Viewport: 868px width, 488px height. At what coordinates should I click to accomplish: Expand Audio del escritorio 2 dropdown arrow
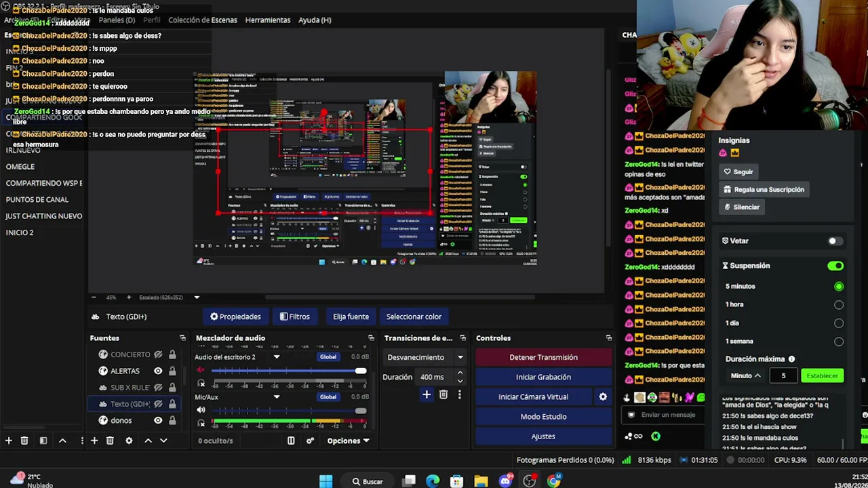277,357
